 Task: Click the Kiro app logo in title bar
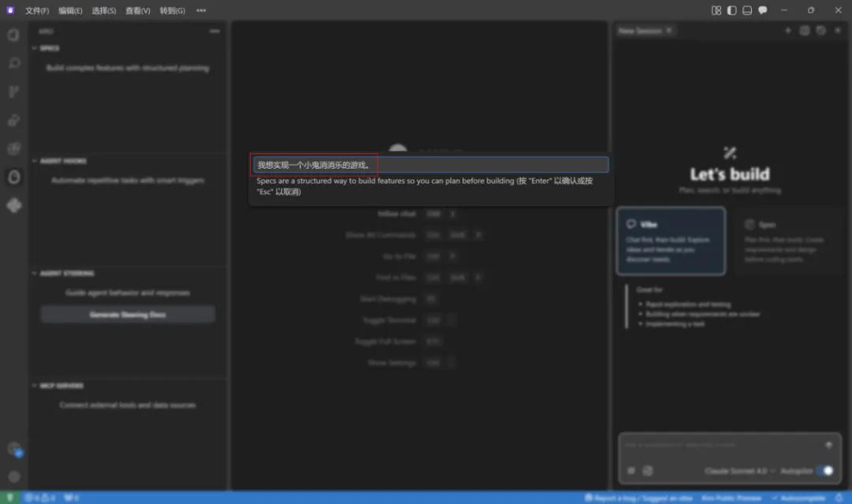[x=10, y=10]
